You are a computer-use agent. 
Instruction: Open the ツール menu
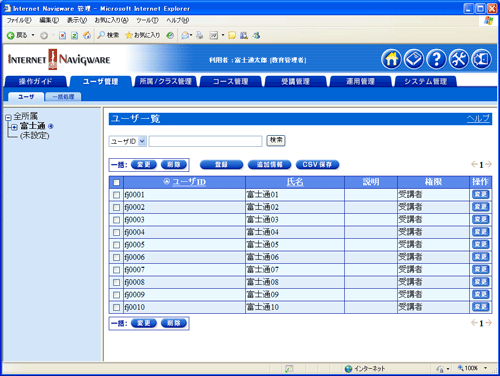(x=147, y=20)
